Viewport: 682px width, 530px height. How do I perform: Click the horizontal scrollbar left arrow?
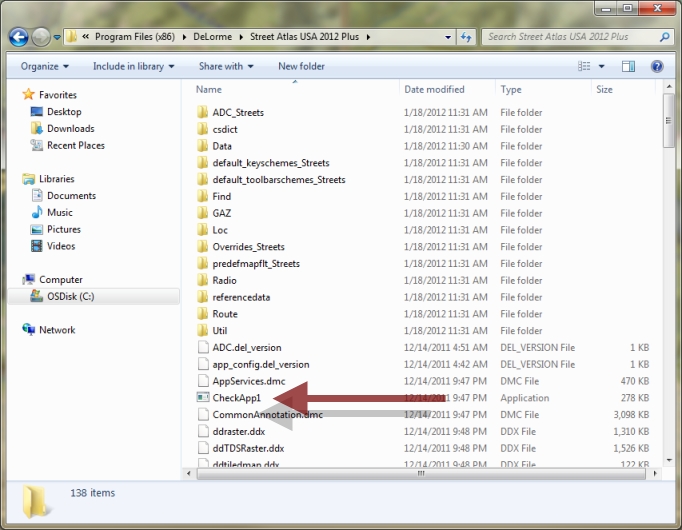tap(189, 473)
